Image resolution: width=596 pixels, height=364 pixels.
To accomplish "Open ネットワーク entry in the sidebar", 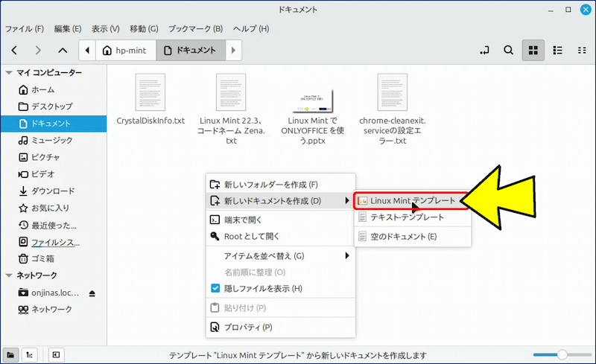I will (53, 309).
